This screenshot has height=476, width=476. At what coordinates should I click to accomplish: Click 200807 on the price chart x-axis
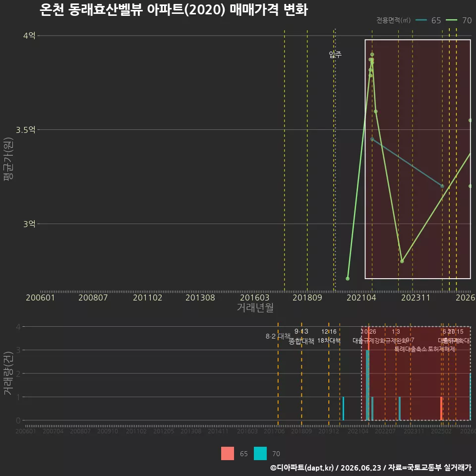point(93,297)
